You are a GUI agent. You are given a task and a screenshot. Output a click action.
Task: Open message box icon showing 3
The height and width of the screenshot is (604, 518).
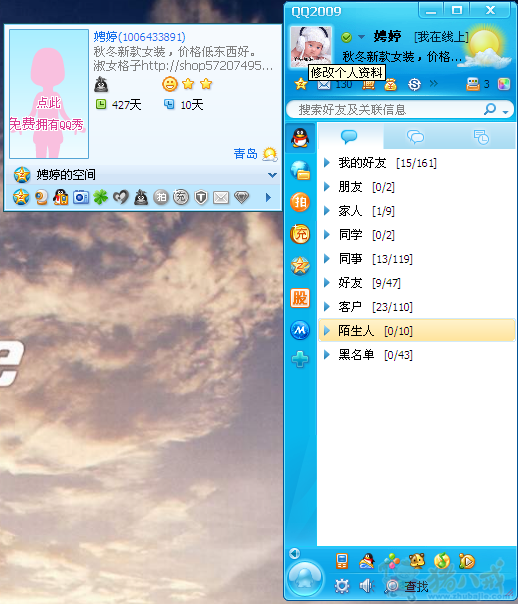(x=478, y=84)
